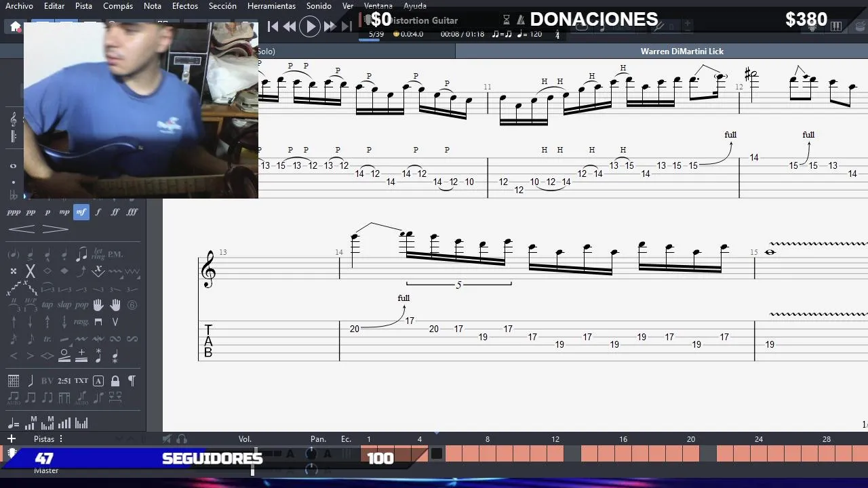Add a crescendo hairpin
The image size is (868, 488).
coord(22,229)
